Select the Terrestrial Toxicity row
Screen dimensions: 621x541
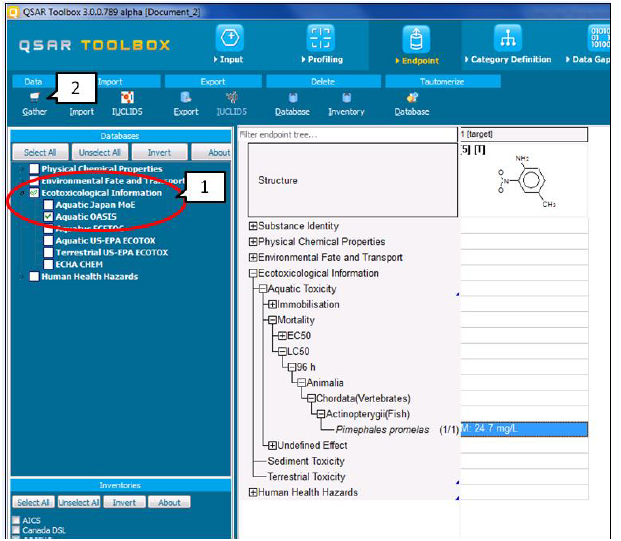click(x=307, y=477)
